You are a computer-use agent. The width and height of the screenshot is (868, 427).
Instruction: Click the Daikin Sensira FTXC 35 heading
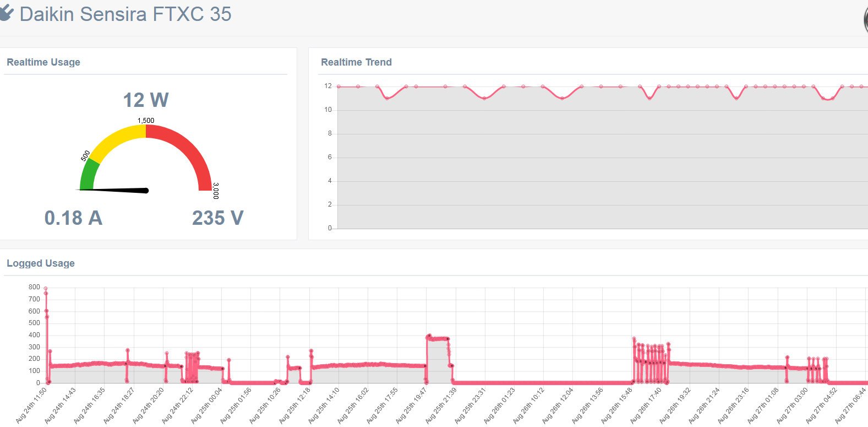click(125, 14)
